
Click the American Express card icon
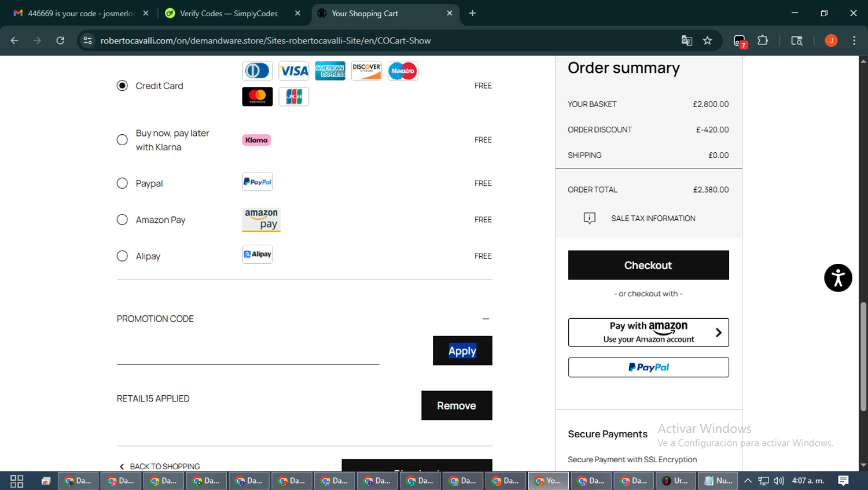[330, 71]
